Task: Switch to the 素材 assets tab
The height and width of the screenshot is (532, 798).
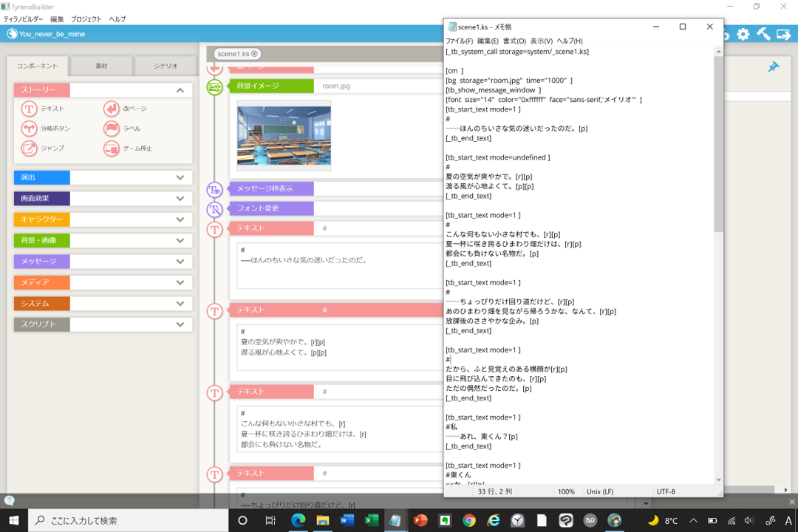Action: pos(101,66)
